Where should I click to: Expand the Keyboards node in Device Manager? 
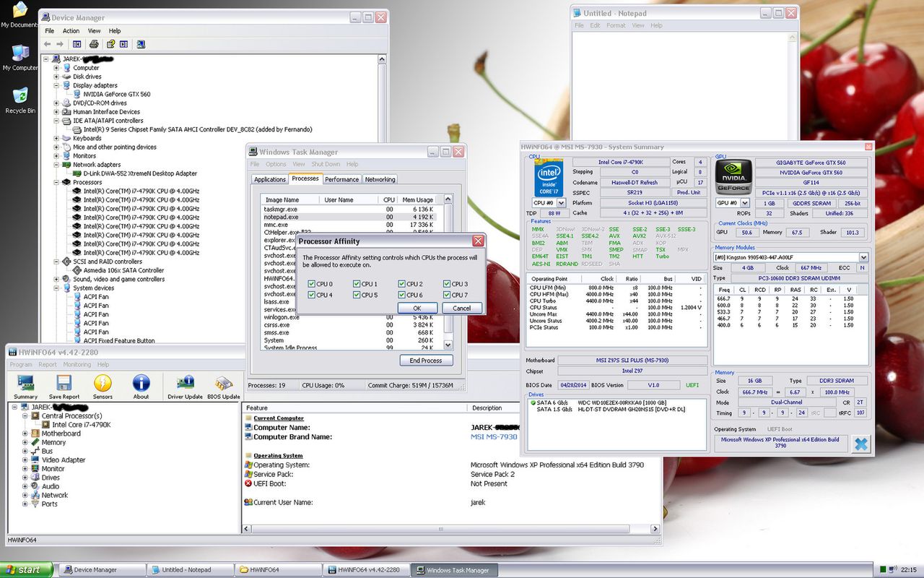pyautogui.click(x=57, y=138)
